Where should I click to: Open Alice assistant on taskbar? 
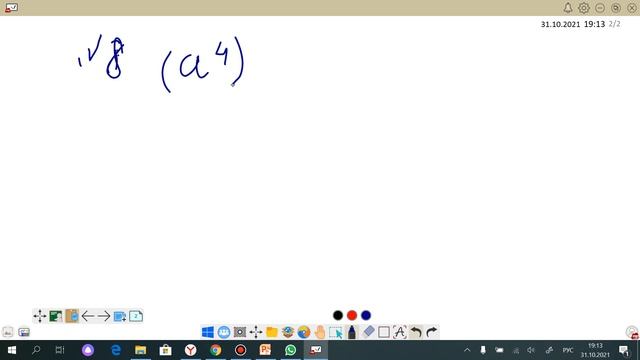click(x=88, y=350)
